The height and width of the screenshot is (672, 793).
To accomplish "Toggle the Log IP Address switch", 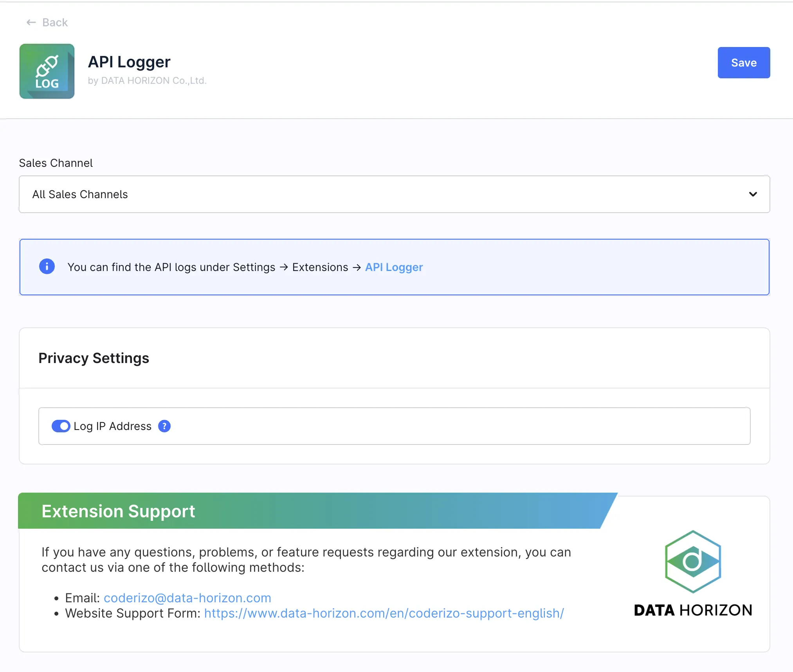I will click(61, 426).
